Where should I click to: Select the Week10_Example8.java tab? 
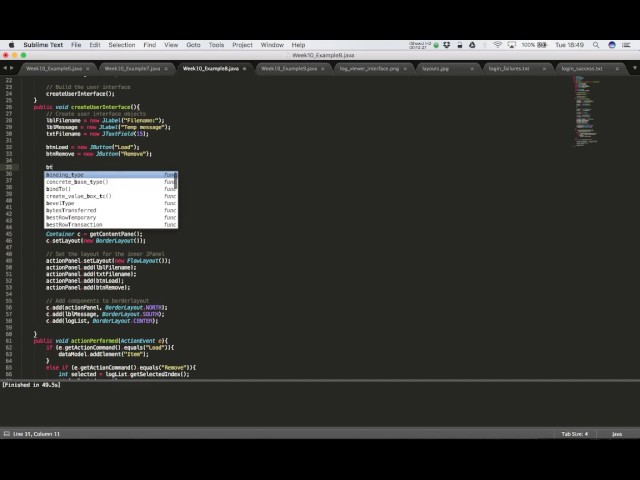pyautogui.click(x=211, y=69)
